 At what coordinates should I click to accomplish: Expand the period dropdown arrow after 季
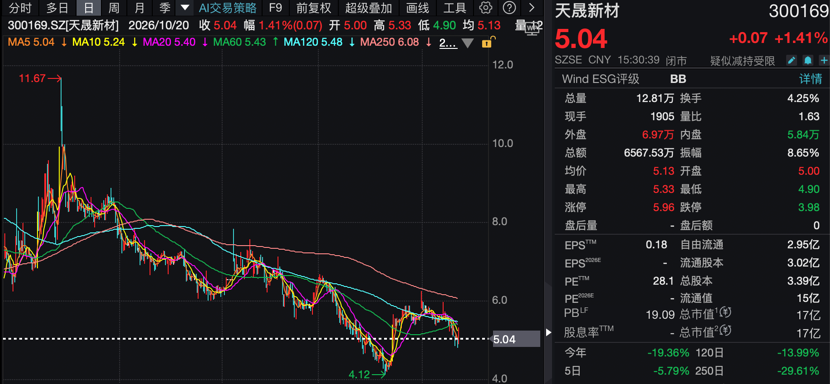[x=184, y=7]
